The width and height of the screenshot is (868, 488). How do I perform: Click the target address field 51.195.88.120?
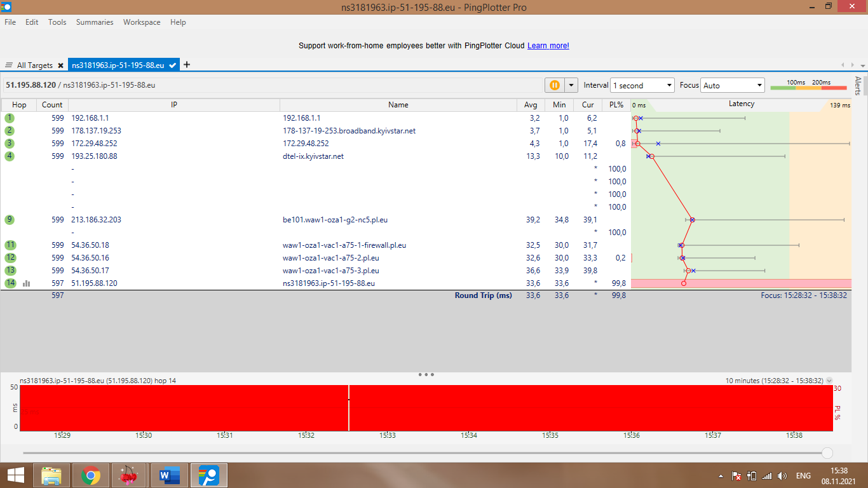click(x=273, y=85)
